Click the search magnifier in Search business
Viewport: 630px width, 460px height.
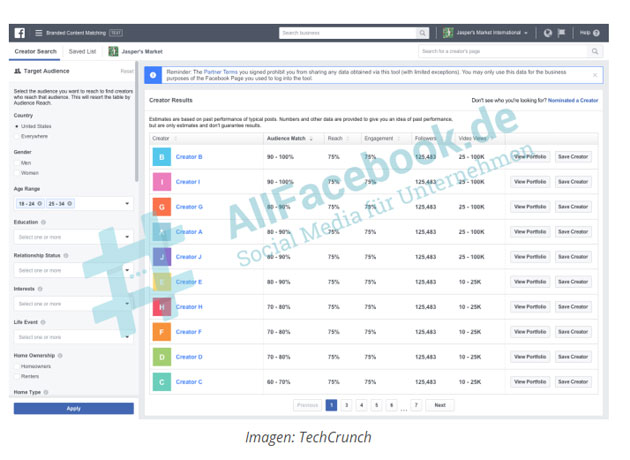(x=423, y=32)
